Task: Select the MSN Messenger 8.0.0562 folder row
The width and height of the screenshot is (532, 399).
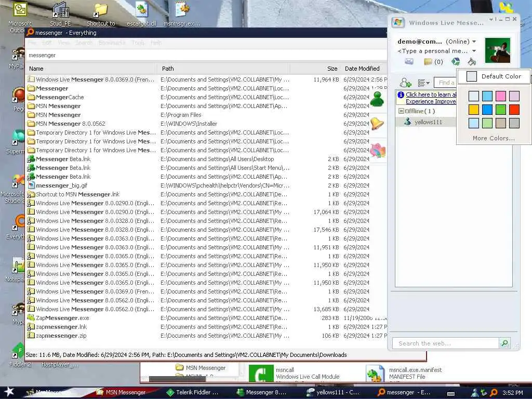Action: coord(206,124)
